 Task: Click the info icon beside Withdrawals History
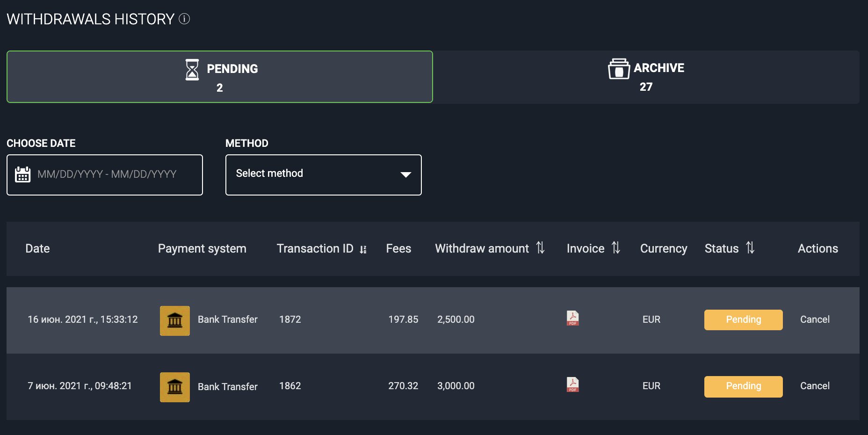pyautogui.click(x=184, y=19)
